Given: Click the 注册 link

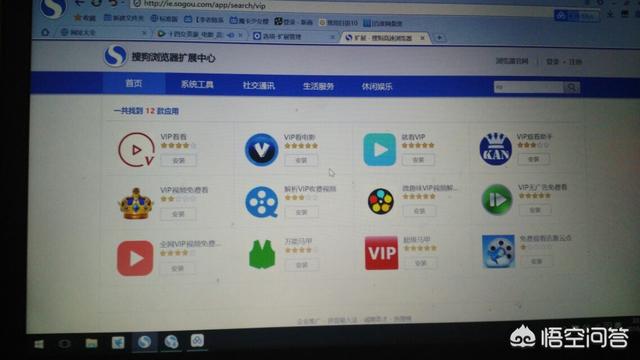Looking at the screenshot, I should [575, 62].
